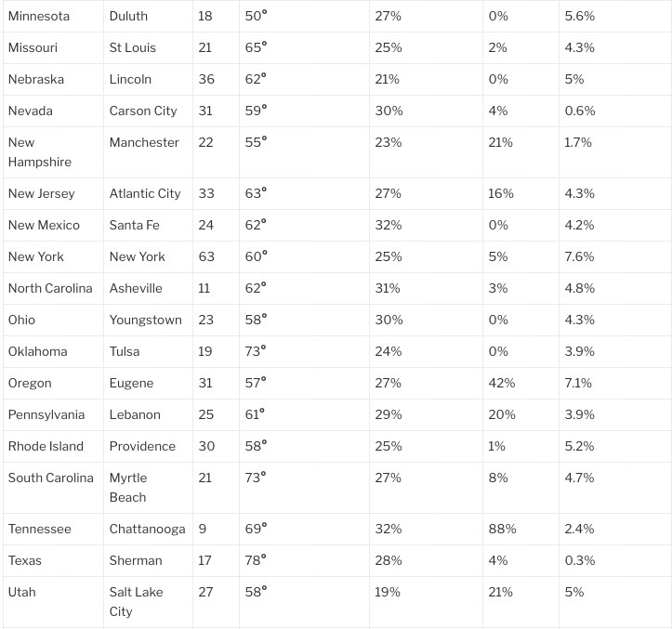Image resolution: width=672 pixels, height=629 pixels.
Task: Select the 78° temperature in Texas row
Action: click(256, 560)
